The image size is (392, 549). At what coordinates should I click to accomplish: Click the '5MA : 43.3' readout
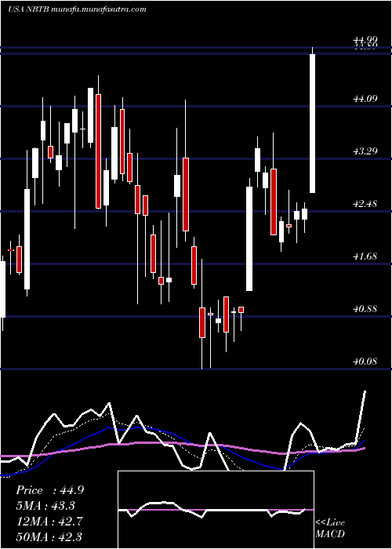pyautogui.click(x=45, y=506)
